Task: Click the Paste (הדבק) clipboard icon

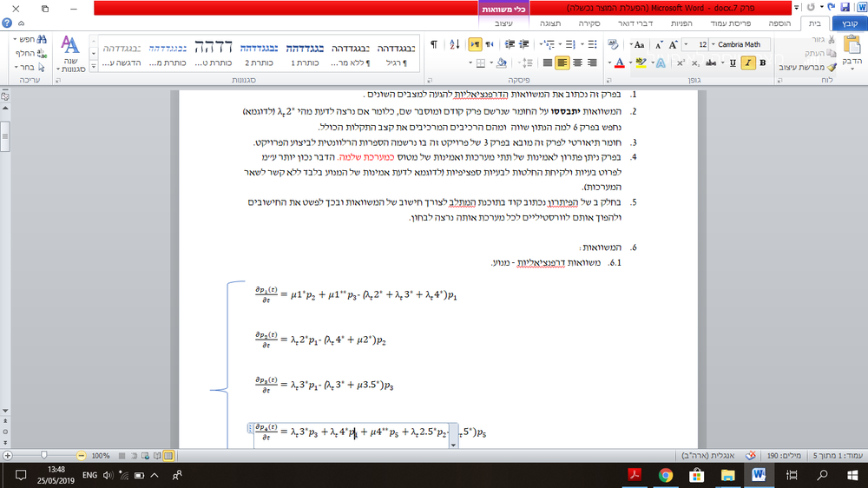Action: pos(852,44)
